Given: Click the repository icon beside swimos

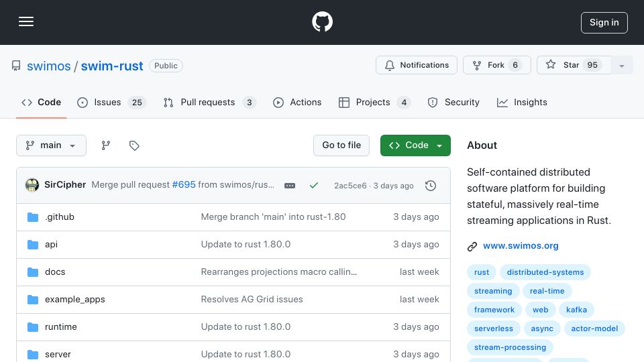Looking at the screenshot, I should 16,66.
